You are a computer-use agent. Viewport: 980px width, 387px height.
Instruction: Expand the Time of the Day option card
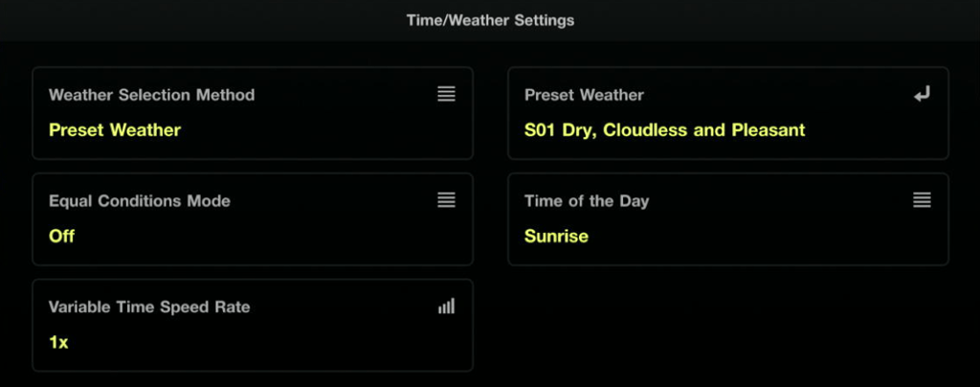click(728, 219)
